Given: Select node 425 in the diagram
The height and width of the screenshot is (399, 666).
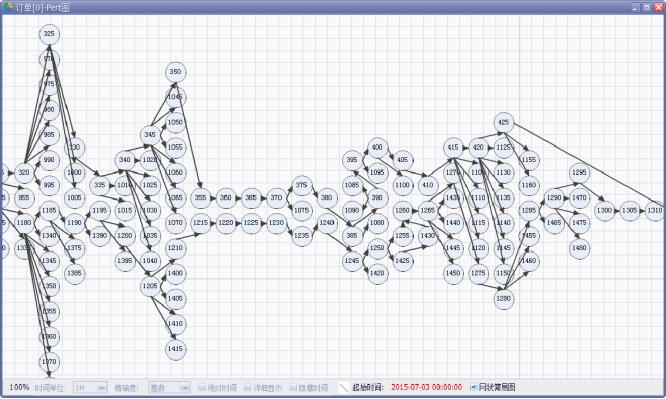Looking at the screenshot, I should (504, 122).
